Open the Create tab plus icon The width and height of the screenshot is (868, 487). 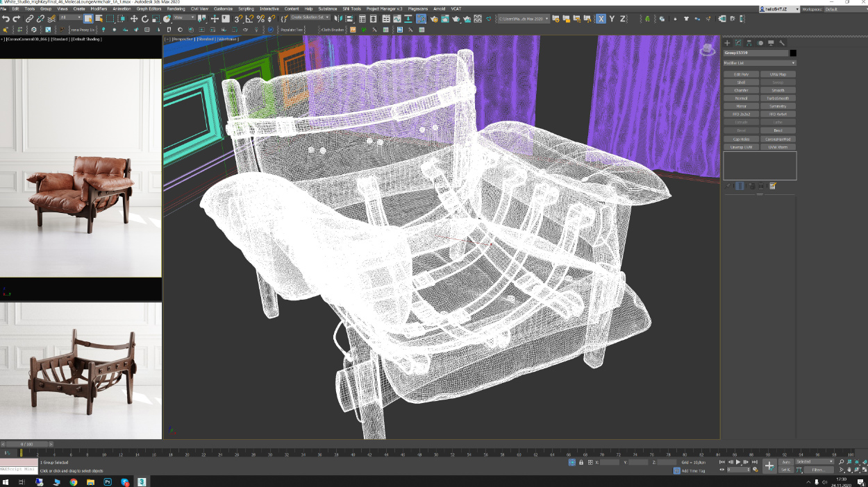[x=727, y=43]
